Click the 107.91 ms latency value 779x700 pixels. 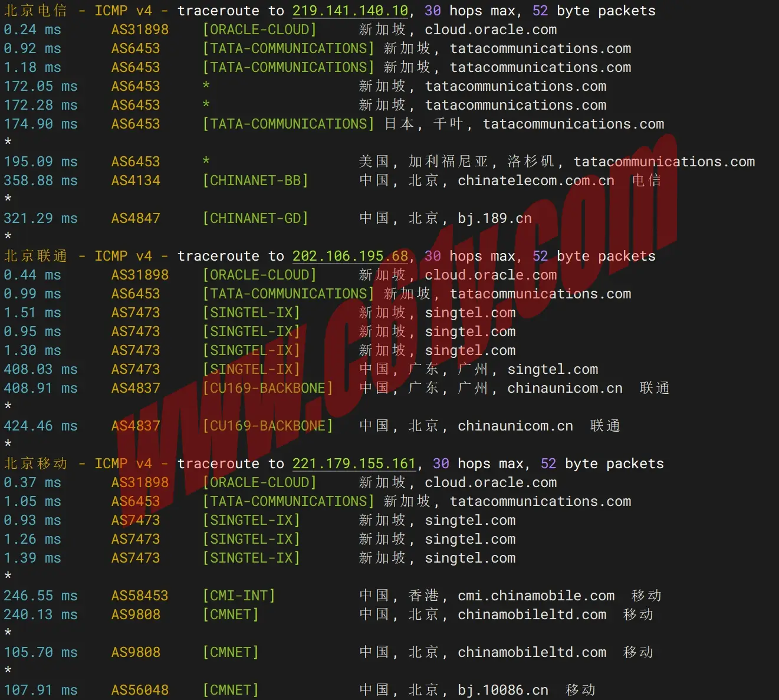[x=41, y=690]
